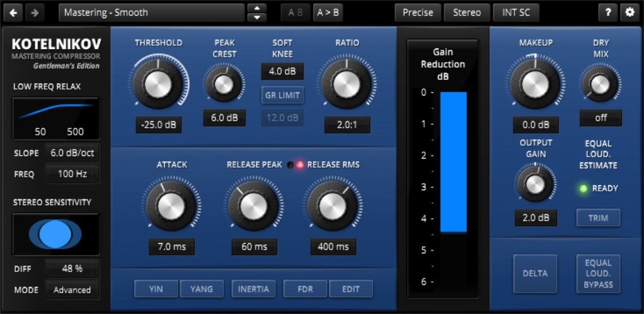Click the 400 ms release RMS value field

pyautogui.click(x=333, y=247)
